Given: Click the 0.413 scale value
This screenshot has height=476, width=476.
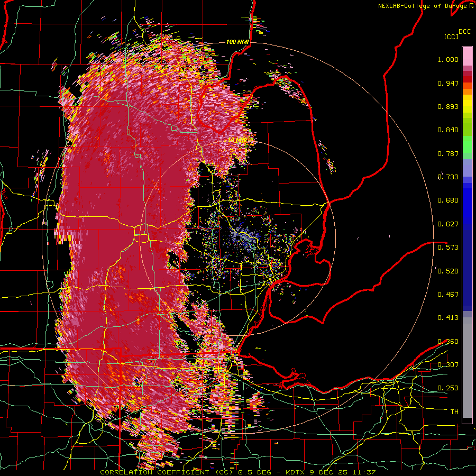Looking at the screenshot, I should tap(448, 317).
